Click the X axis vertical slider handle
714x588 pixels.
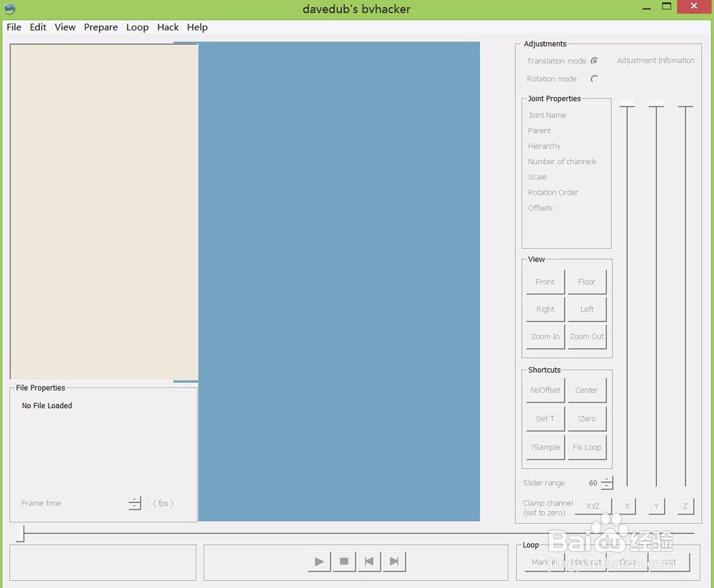[627, 103]
